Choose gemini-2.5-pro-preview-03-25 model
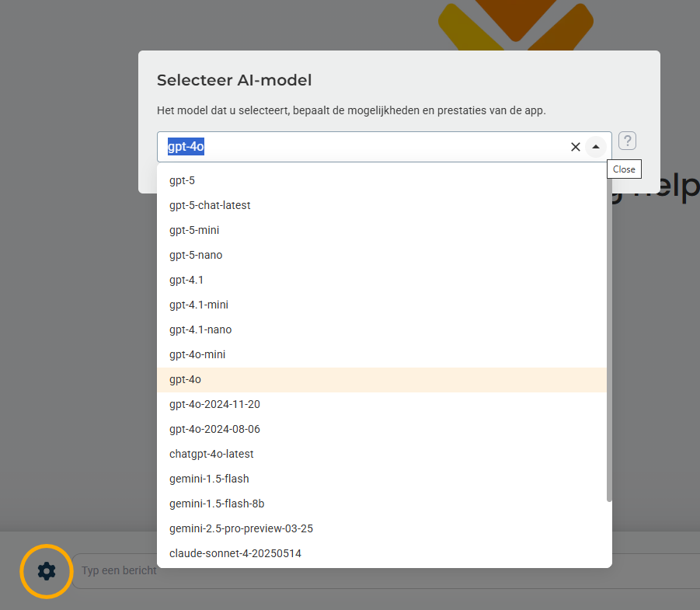Viewport: 700px width, 610px height. 381,528
